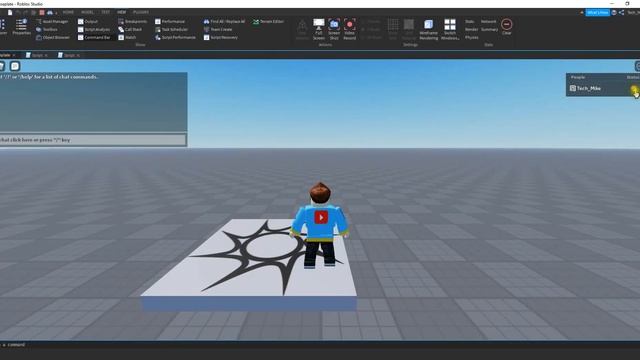Viewport: 640px width, 360px height.
Task: Show Summary stats
Action: (489, 29)
